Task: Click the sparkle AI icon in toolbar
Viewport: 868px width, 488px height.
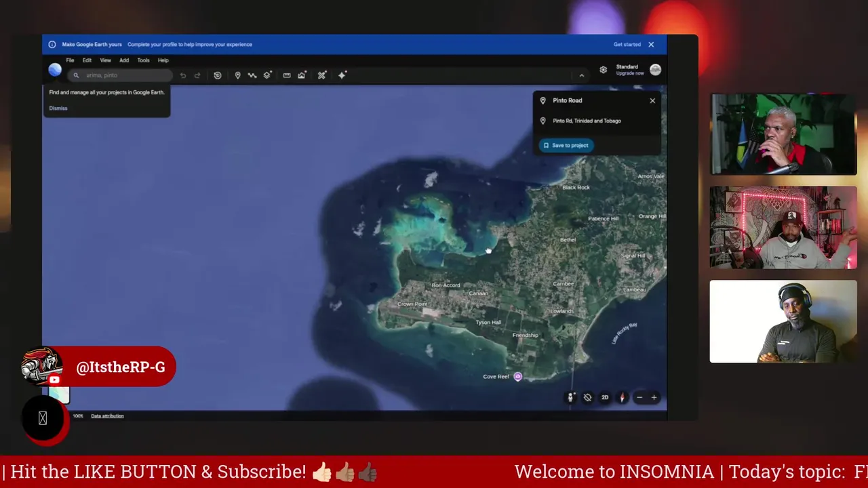Action: click(x=342, y=75)
